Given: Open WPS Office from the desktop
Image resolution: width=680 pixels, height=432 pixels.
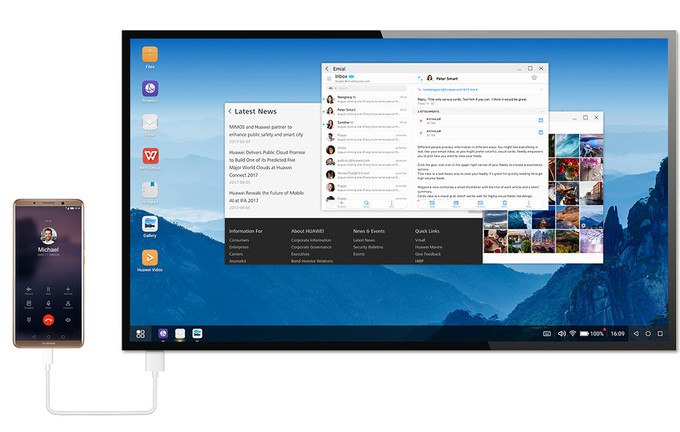Looking at the screenshot, I should coord(150,155).
